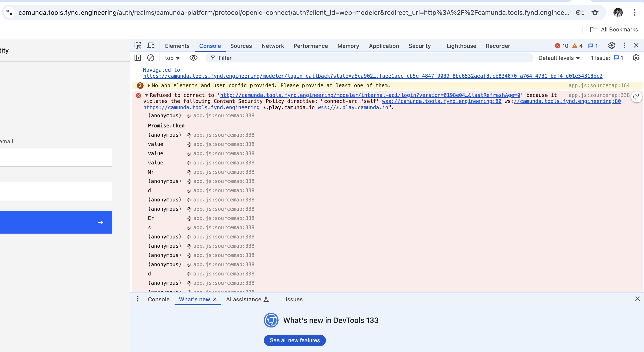Open the top JavaScript context dropdown
The image size is (644, 352).
172,58
